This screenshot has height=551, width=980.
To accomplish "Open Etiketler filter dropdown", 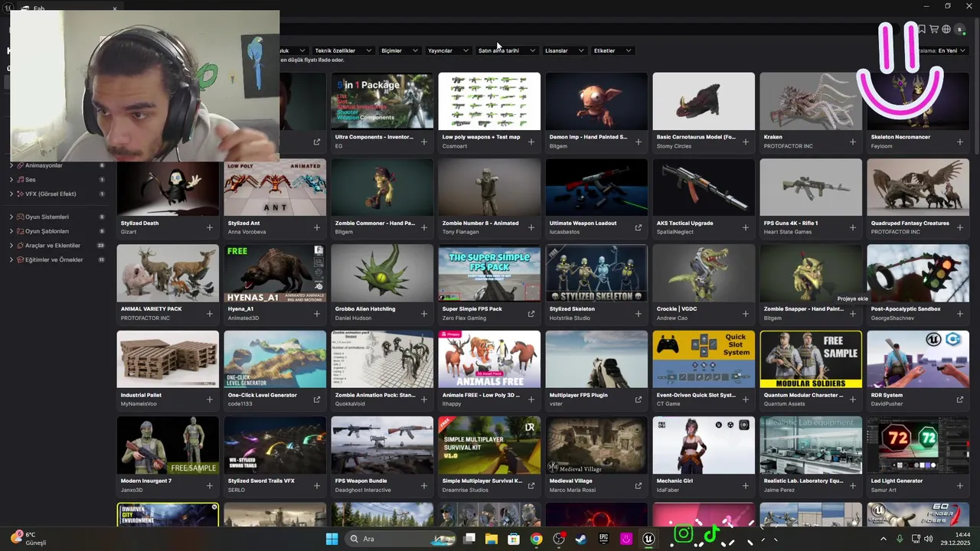I will click(x=612, y=51).
